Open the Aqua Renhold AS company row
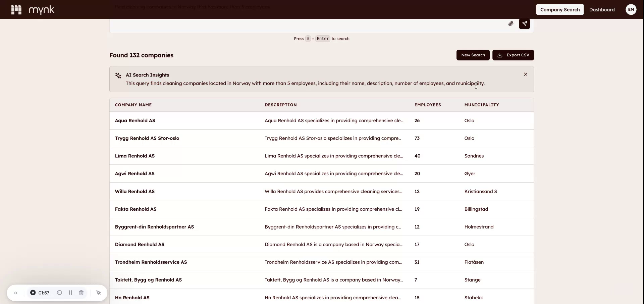The width and height of the screenshot is (644, 304). pos(135,120)
